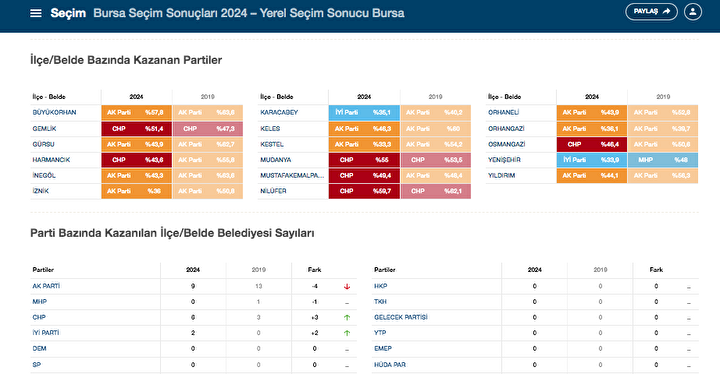Screen dimensions: 720x374
Task: Click the green up arrow for İYİ PARTİ
Action: tap(347, 333)
